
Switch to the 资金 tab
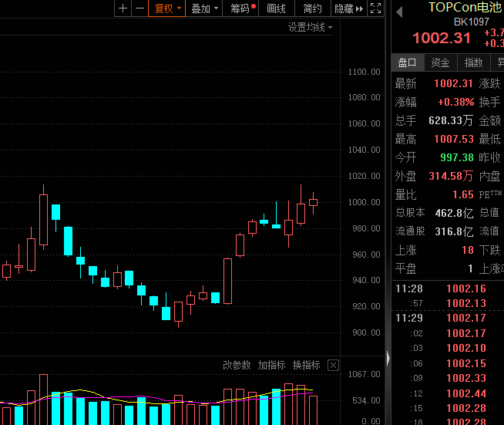(x=440, y=62)
